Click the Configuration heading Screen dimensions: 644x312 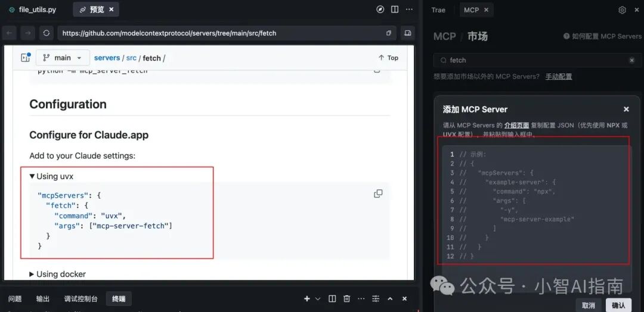click(x=68, y=104)
